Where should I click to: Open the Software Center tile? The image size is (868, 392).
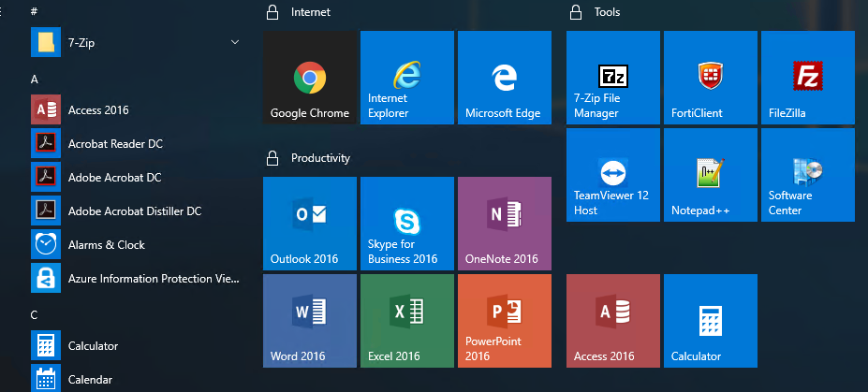[x=807, y=175]
